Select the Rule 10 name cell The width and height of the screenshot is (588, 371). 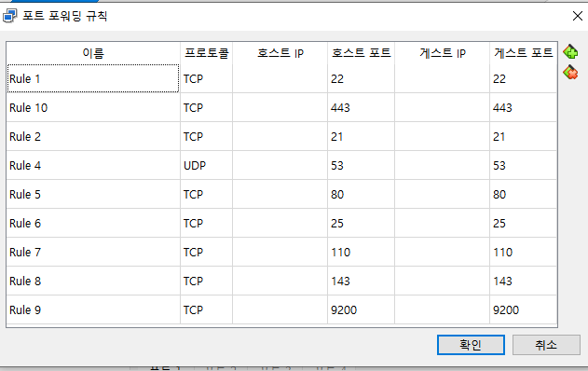(x=93, y=107)
